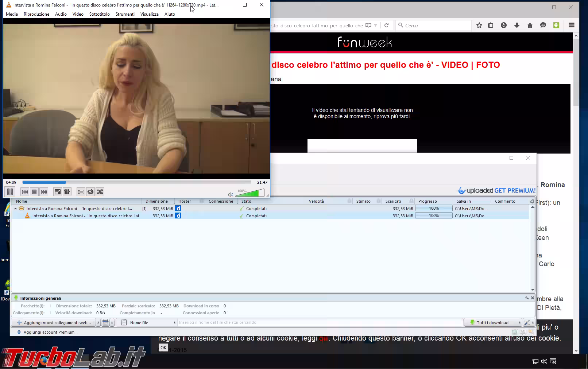This screenshot has width=588, height=369.
Task: Open Firefox downloads arrow icon
Action: (517, 25)
